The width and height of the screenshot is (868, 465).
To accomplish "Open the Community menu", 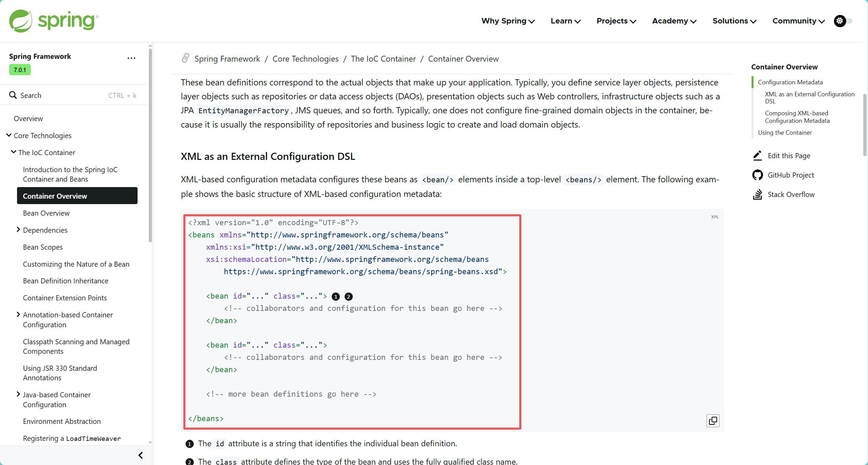I will click(x=798, y=21).
